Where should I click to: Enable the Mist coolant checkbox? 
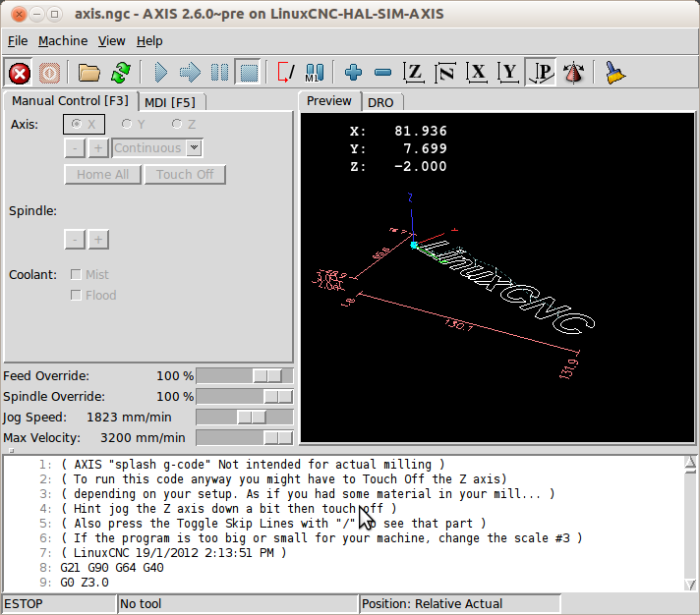click(76, 274)
